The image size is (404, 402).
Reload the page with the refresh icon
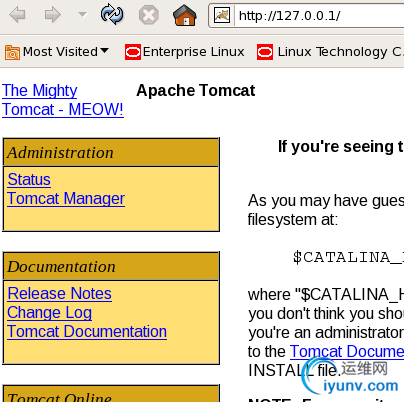(112, 14)
